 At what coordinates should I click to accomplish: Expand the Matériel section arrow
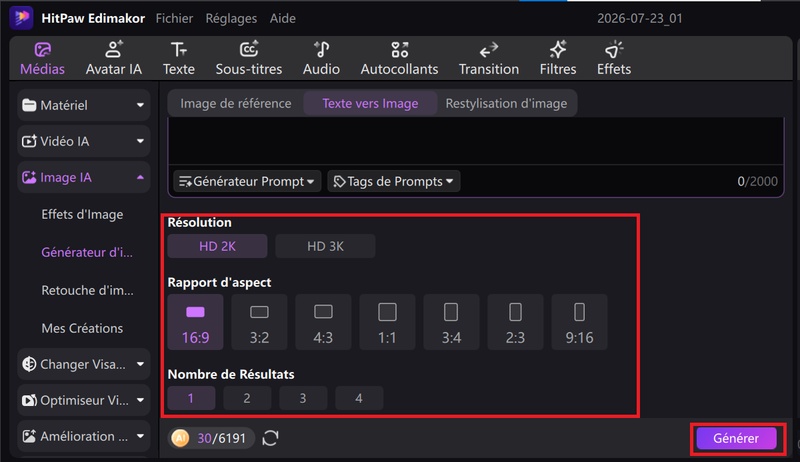click(x=140, y=105)
